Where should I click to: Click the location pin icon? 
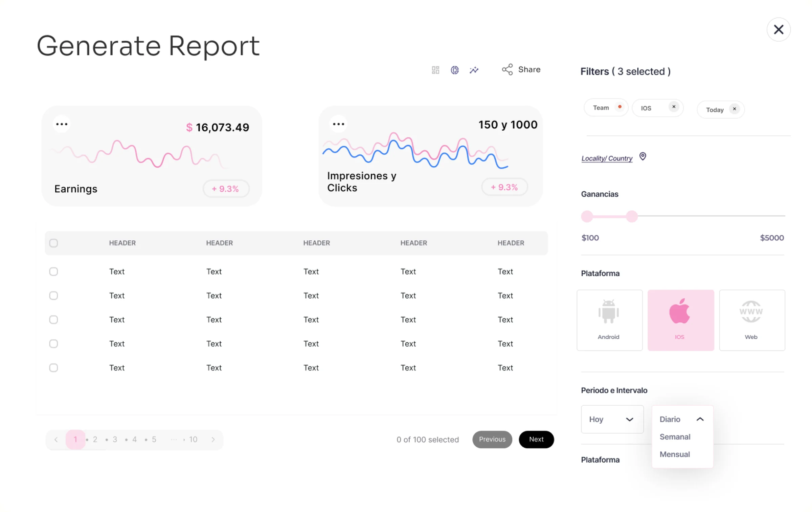pos(642,156)
